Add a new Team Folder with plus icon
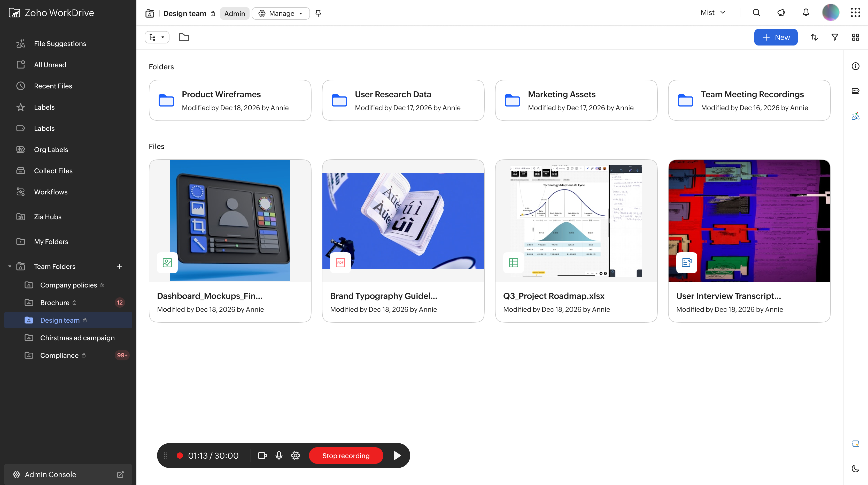The height and width of the screenshot is (485, 868). 119,267
